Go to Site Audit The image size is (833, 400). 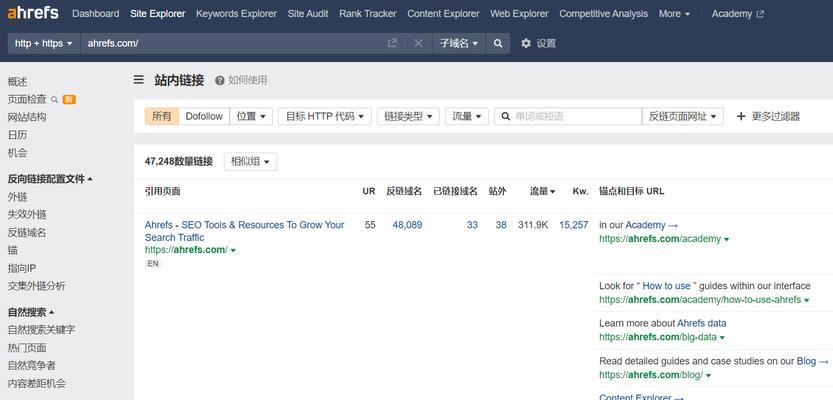308,14
